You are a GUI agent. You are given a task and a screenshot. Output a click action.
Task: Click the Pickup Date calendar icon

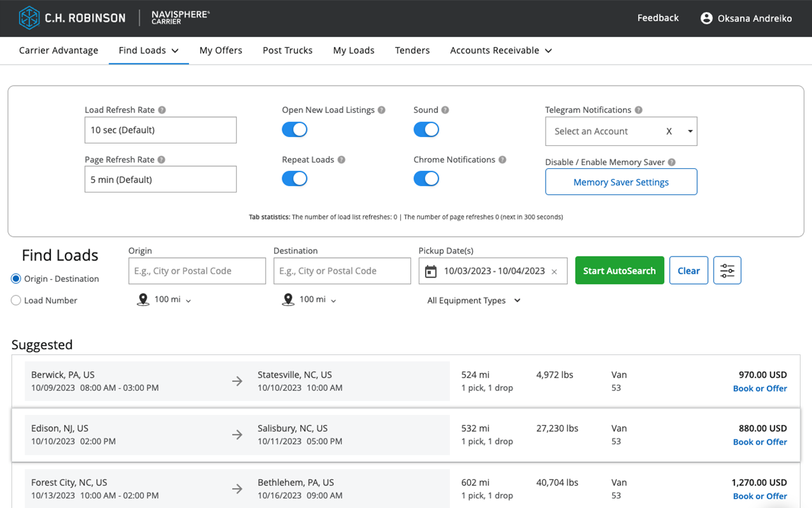[x=431, y=271]
